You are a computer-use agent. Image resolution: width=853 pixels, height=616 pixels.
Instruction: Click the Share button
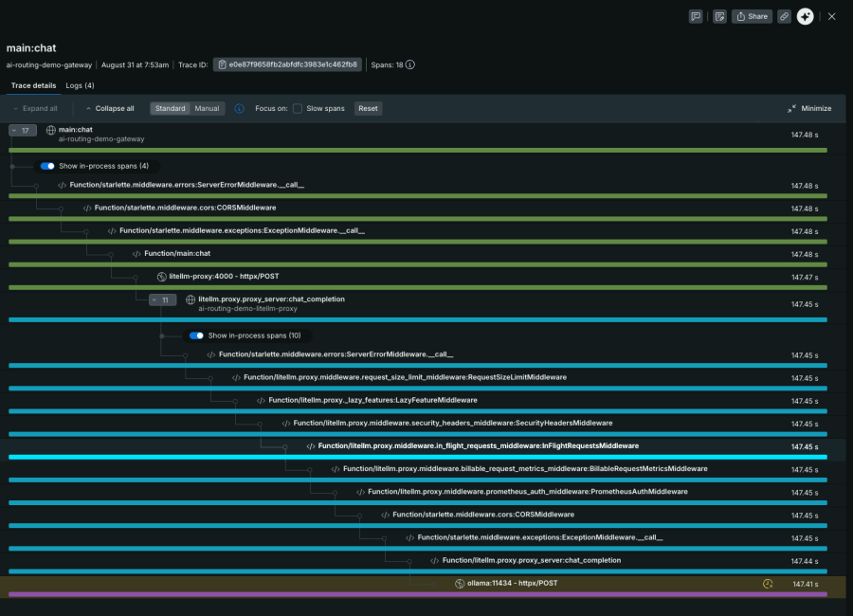[752, 16]
